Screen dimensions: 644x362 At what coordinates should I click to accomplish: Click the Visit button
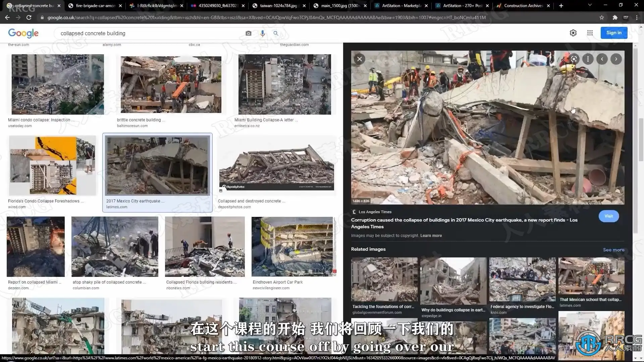[x=608, y=216]
